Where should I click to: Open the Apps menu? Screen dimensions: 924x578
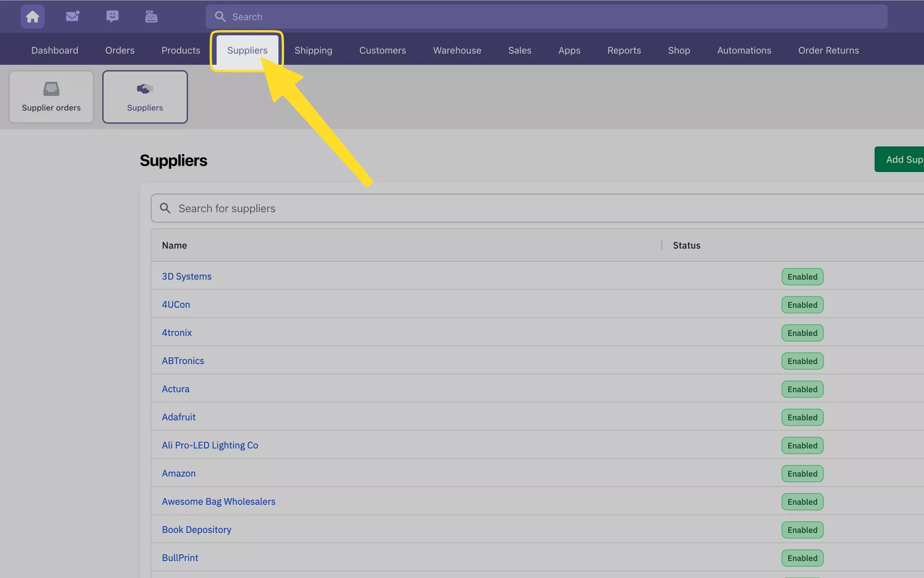tap(569, 50)
